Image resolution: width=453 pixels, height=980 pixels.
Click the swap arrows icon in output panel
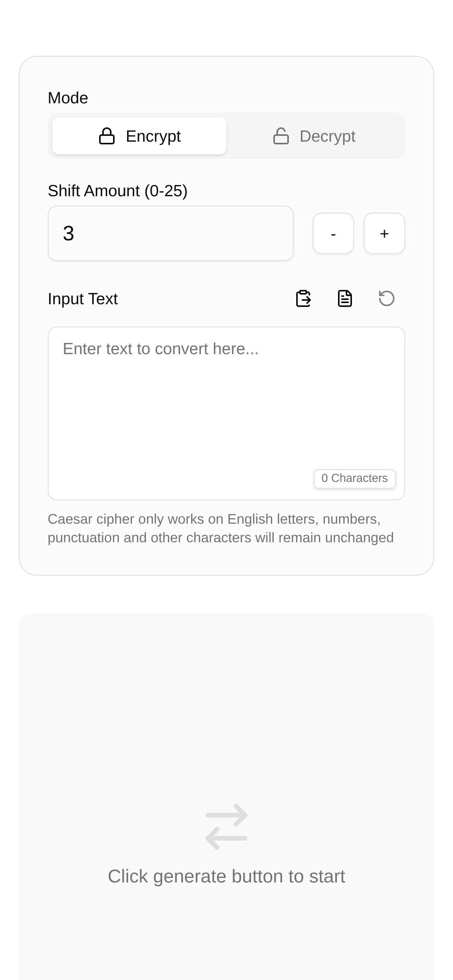pos(226,826)
